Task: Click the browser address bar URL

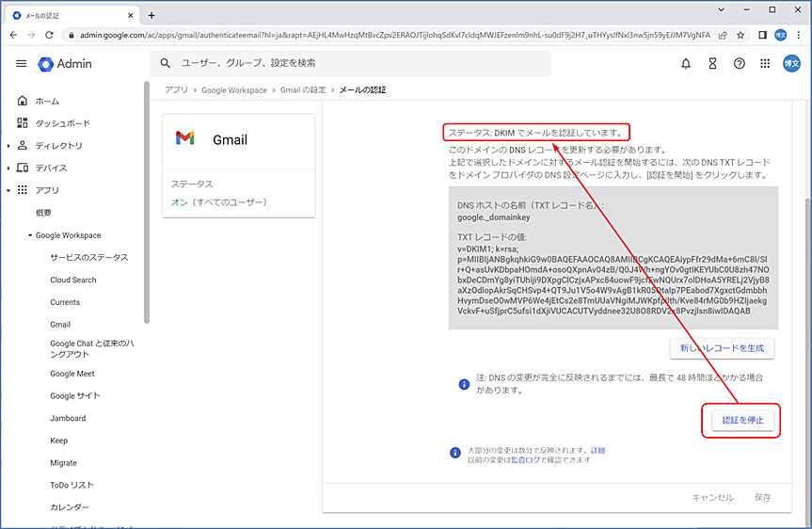Action: [x=394, y=35]
